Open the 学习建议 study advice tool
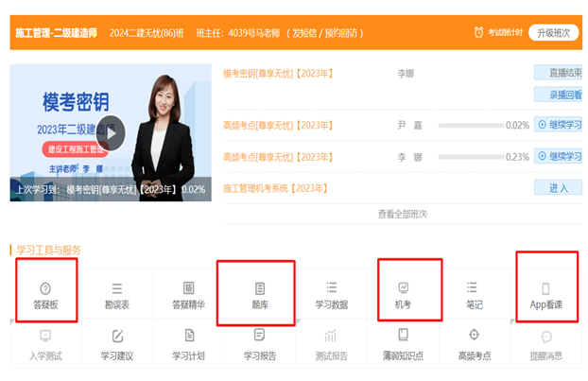 click(117, 345)
